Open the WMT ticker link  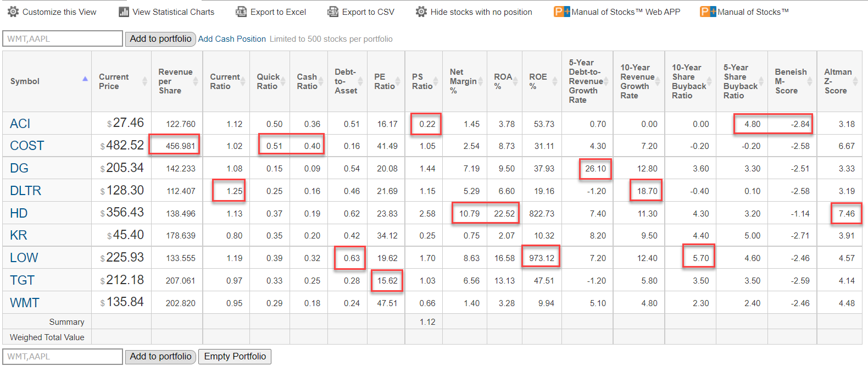(25, 303)
